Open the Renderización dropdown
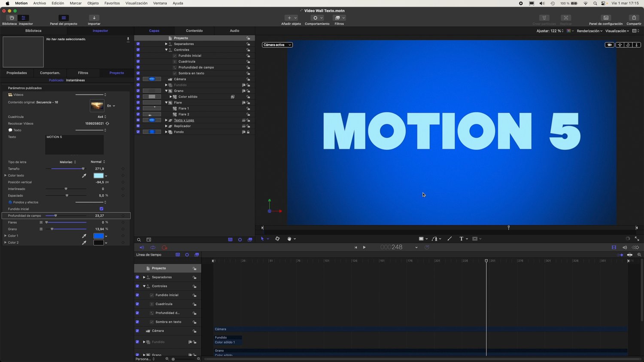The width and height of the screenshot is (644, 362). point(589,31)
